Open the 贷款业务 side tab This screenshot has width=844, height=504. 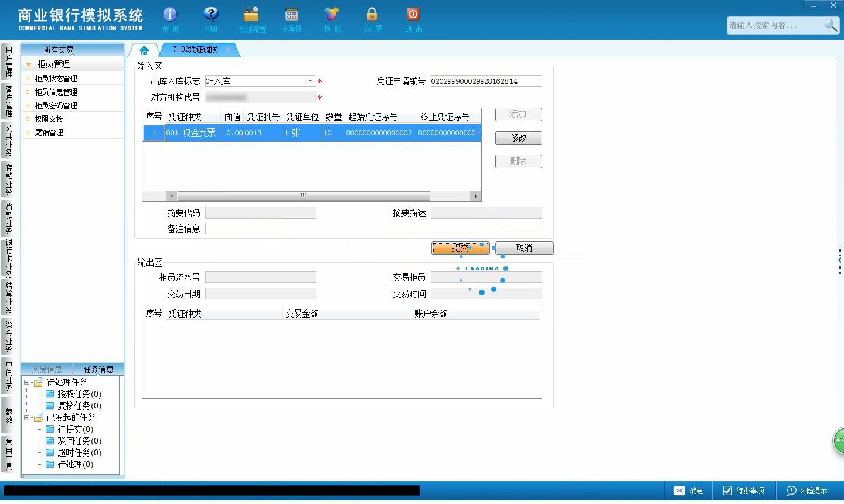[x=8, y=218]
